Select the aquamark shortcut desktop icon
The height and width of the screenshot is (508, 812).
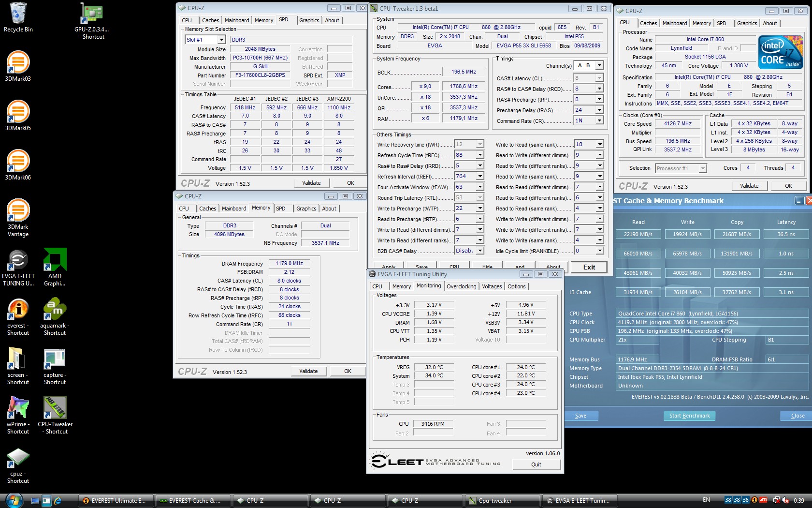coord(55,317)
